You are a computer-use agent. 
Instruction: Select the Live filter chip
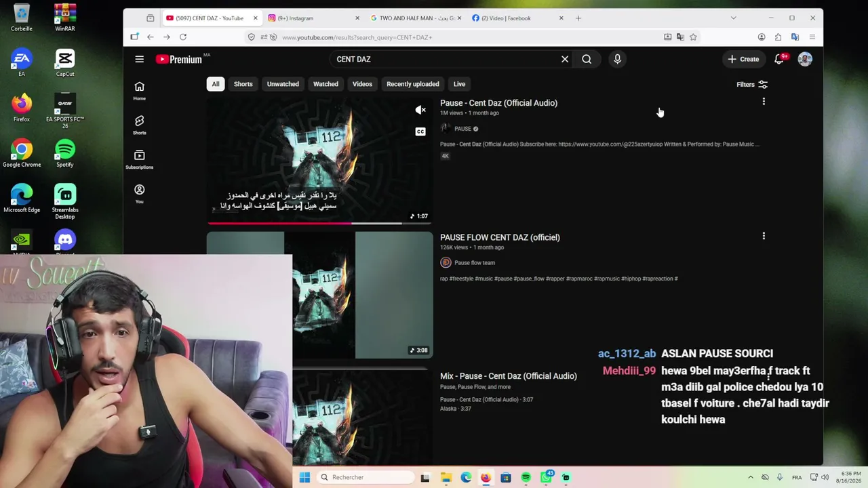[x=459, y=84]
